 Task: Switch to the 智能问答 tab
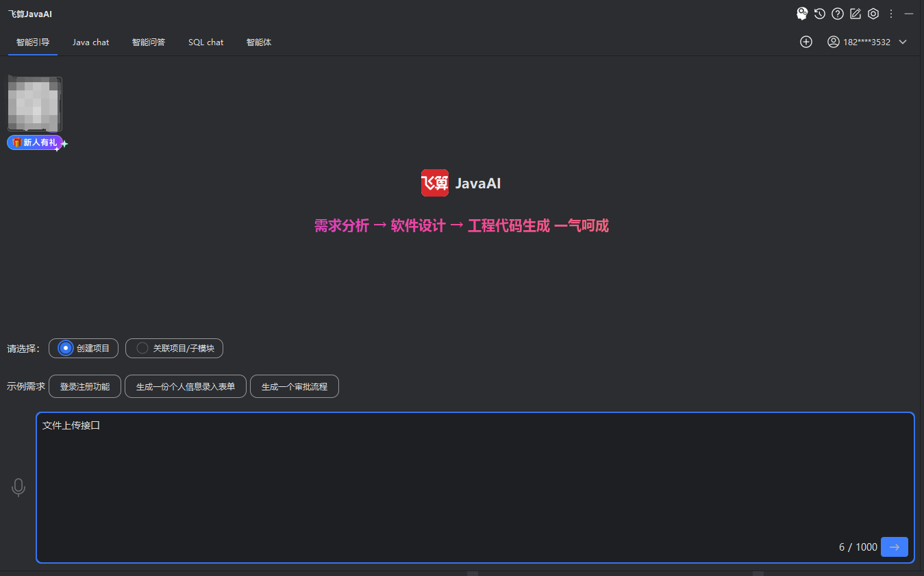tap(149, 42)
